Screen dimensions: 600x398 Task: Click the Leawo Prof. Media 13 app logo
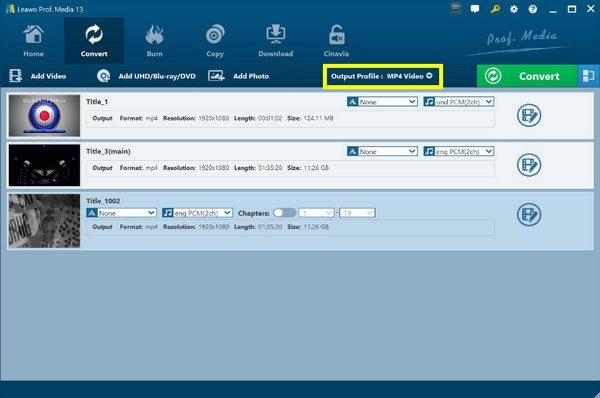[x=10, y=9]
